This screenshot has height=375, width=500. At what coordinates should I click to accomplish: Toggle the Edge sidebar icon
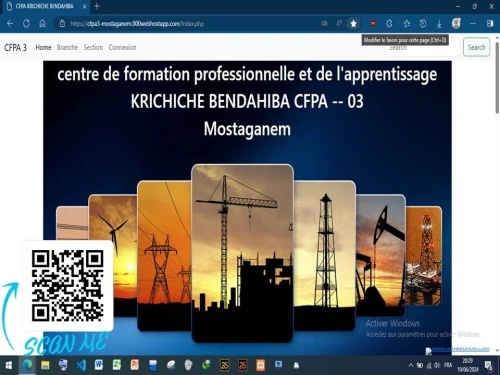(490, 24)
